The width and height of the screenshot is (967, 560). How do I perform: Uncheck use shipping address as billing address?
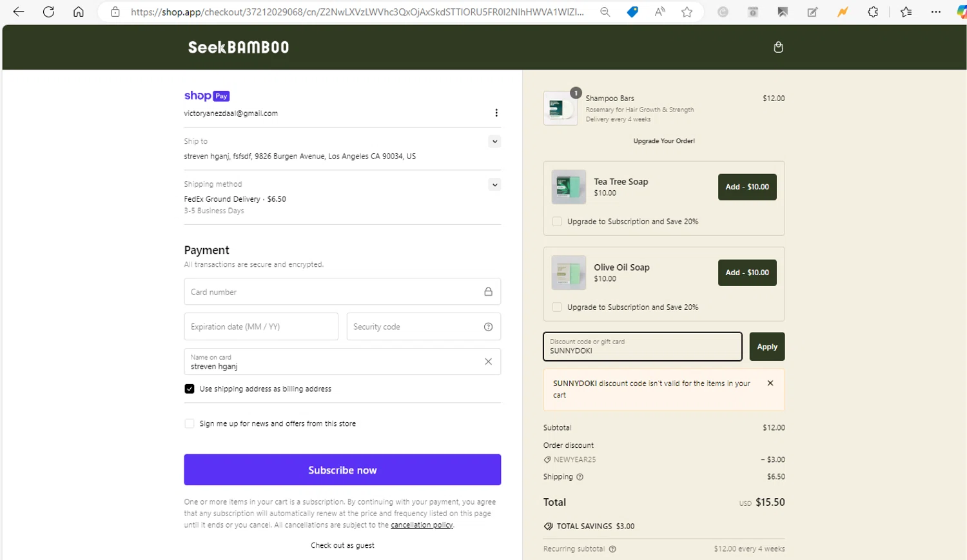click(x=190, y=389)
